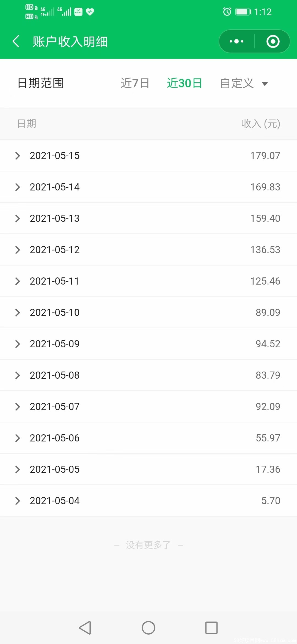Expand the 2021-05-06 row chevron

[x=18, y=438]
